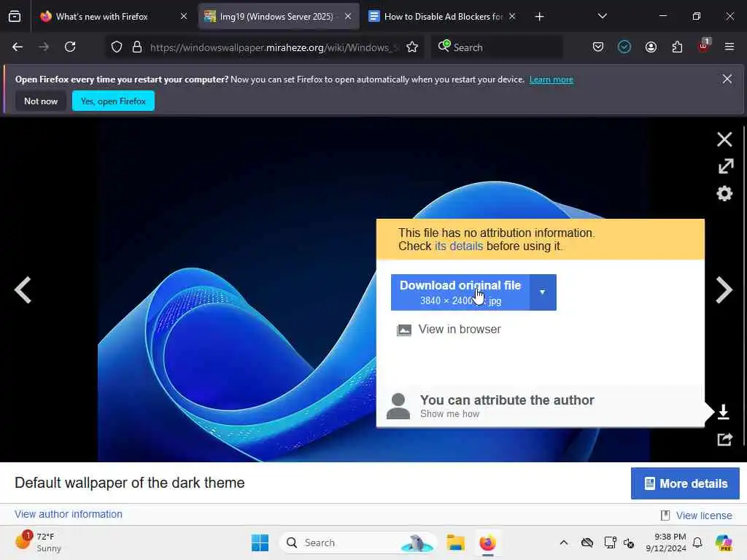Open the Extensions puzzle icon

[x=677, y=47]
